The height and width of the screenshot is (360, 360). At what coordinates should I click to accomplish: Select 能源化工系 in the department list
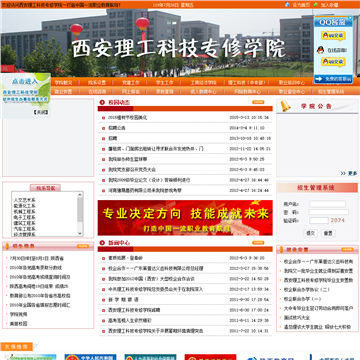click(25, 206)
